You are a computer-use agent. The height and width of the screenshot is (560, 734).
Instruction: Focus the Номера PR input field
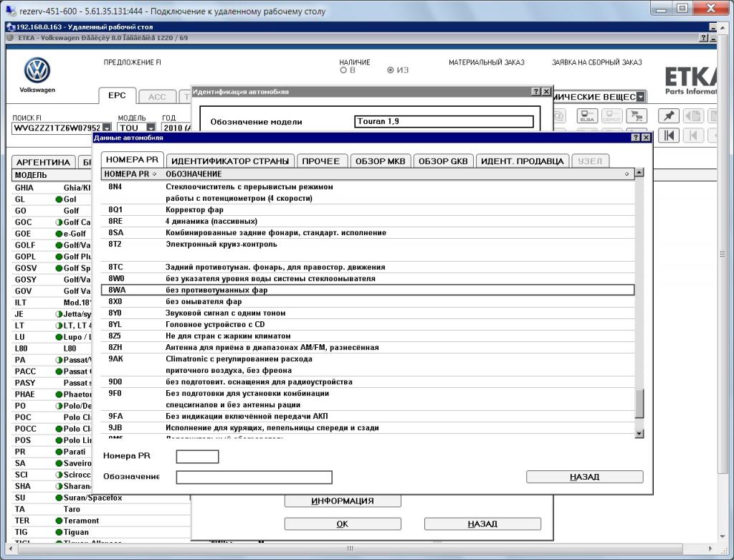click(198, 457)
